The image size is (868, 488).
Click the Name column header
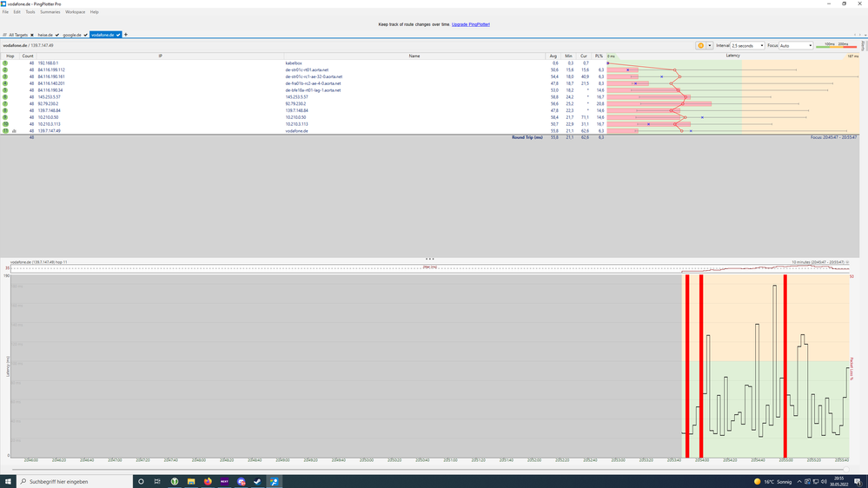point(414,56)
